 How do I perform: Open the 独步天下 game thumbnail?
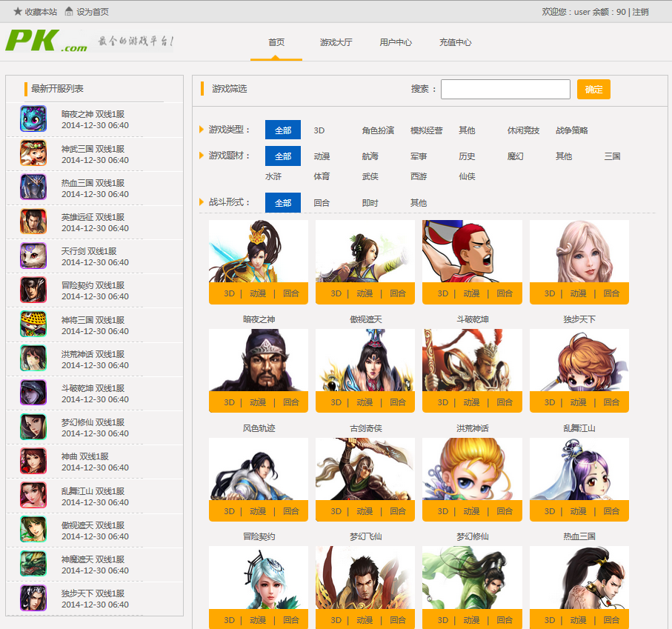click(579, 251)
